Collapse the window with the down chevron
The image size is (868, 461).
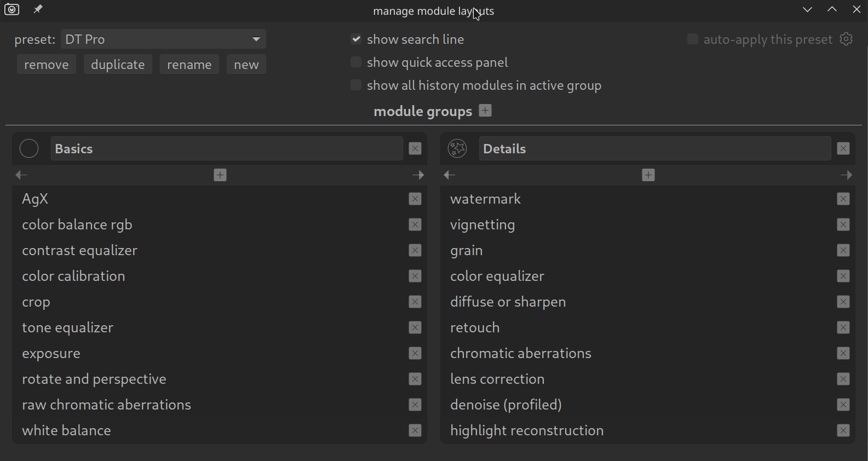[807, 10]
